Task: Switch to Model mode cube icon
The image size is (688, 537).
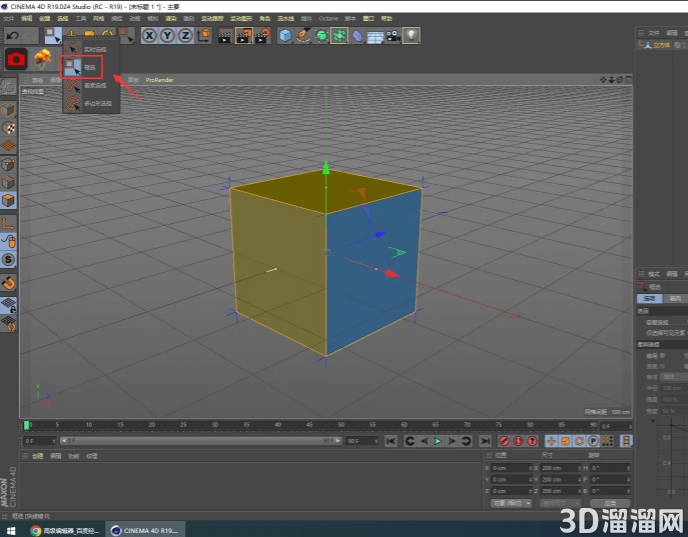Action: tap(8, 110)
